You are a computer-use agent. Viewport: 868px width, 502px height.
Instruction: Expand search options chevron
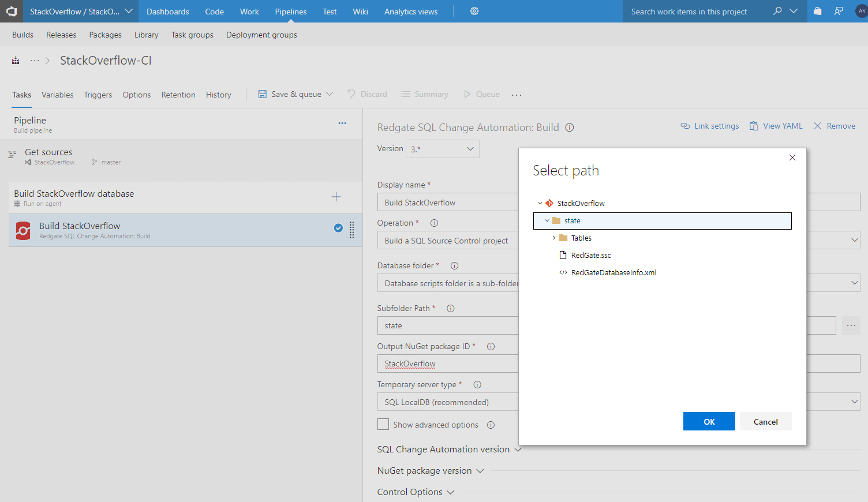click(x=794, y=11)
